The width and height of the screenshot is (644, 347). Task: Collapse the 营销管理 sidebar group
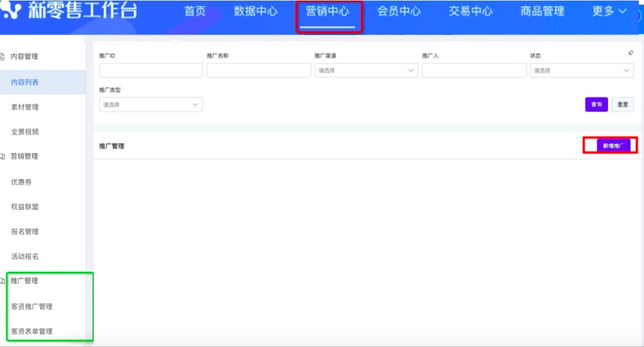(x=24, y=156)
